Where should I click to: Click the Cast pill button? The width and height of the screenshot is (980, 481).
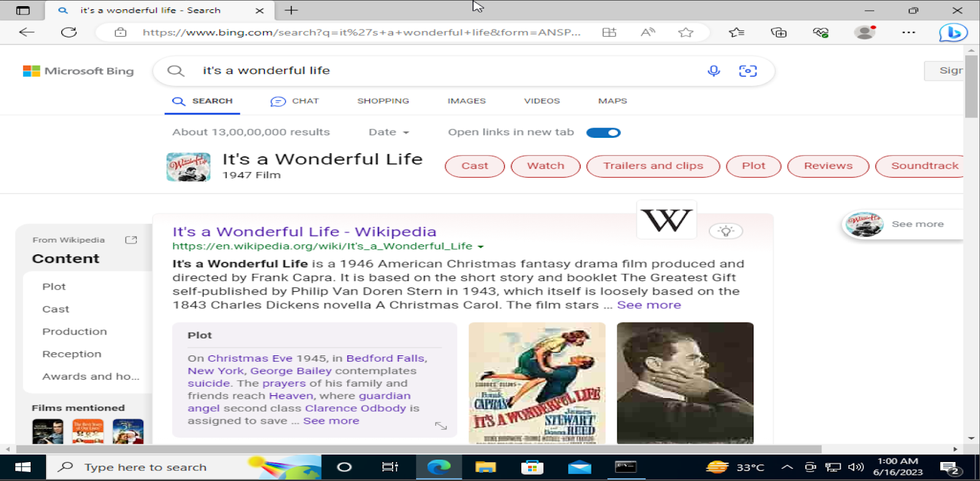[x=475, y=166]
